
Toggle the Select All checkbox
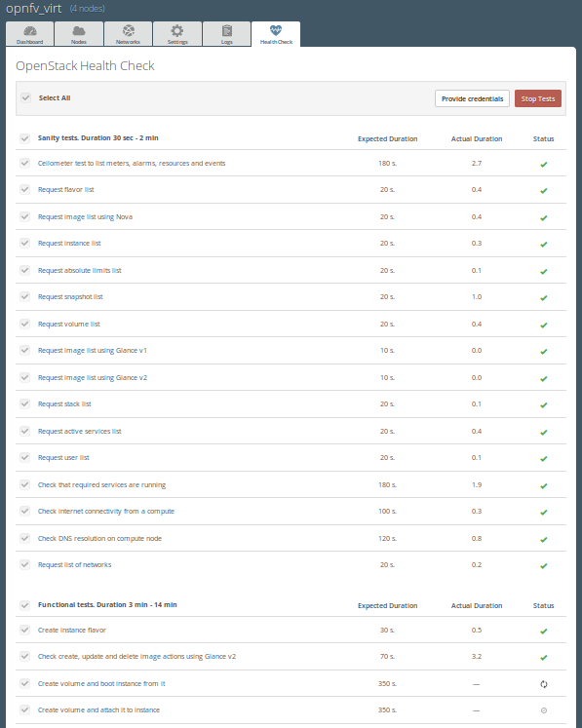[26, 98]
